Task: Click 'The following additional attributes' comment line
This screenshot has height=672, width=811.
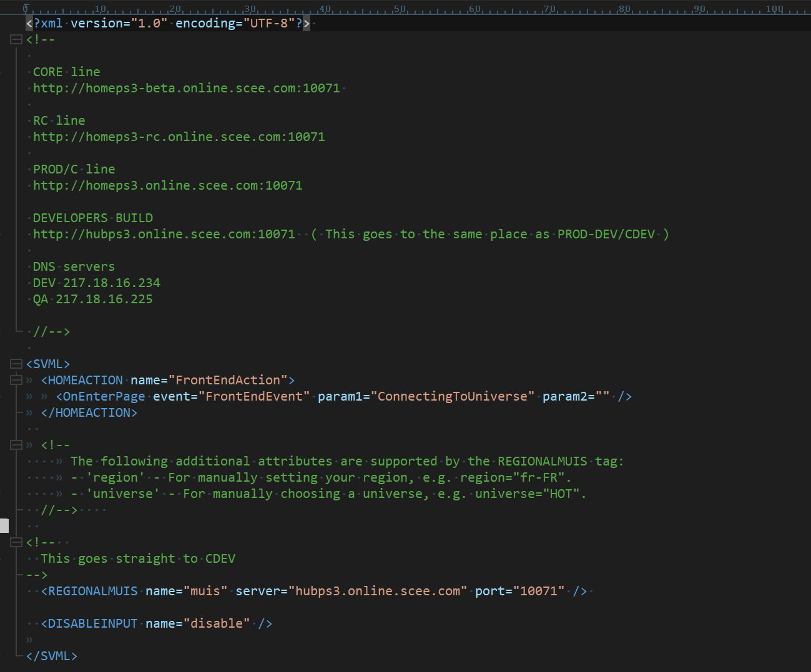Action: point(347,461)
